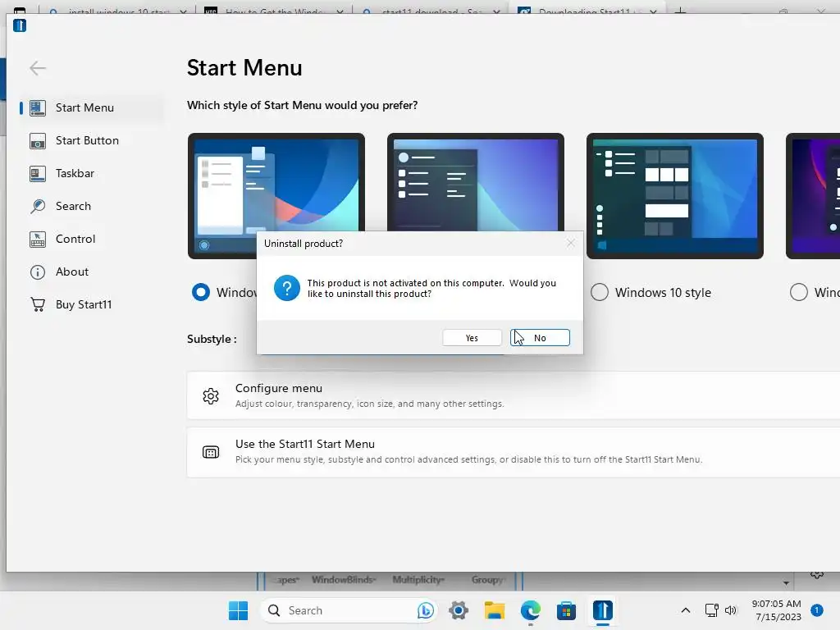Pick the second dark Start Menu thumbnail

[x=476, y=183]
